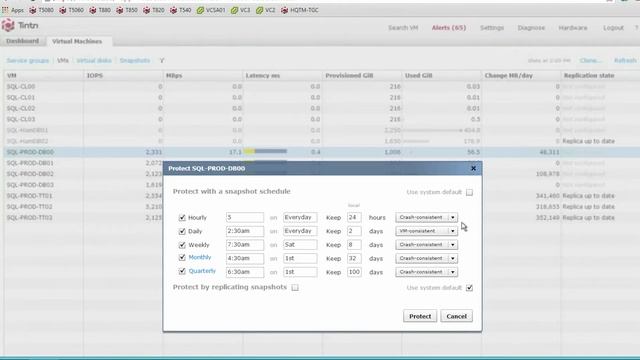
Task: Click the Quarterly Keep 100 field
Action: tap(354, 272)
